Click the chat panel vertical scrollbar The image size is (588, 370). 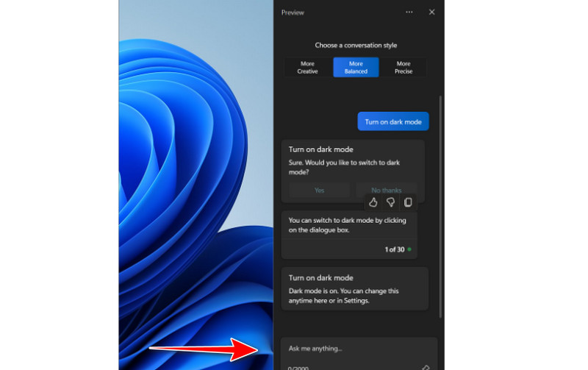tap(440, 207)
